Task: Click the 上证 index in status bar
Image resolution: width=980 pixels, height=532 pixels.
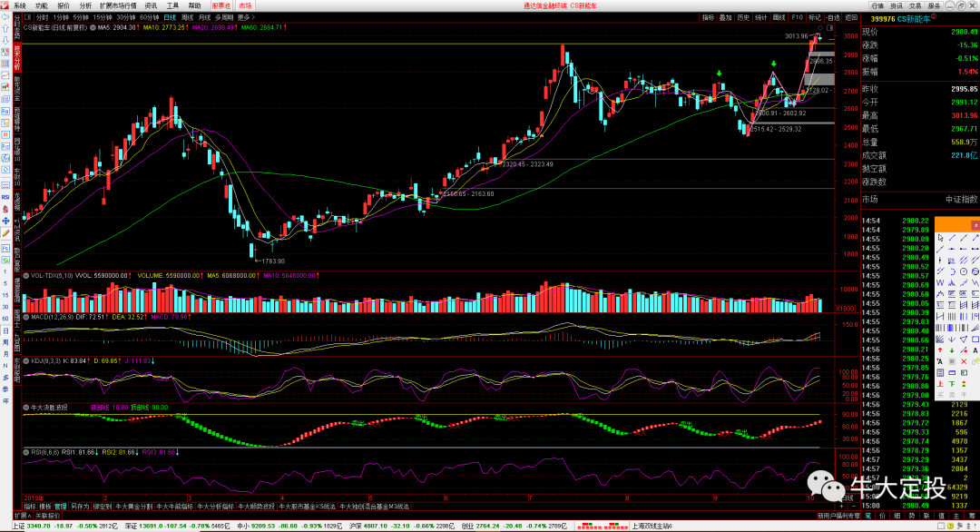Action: pos(66,527)
